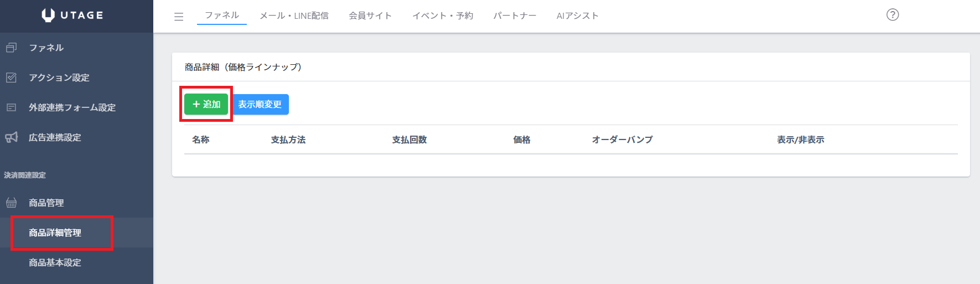980x284 pixels.
Task: Click the UTAGE logo in the sidebar
Action: click(x=72, y=16)
